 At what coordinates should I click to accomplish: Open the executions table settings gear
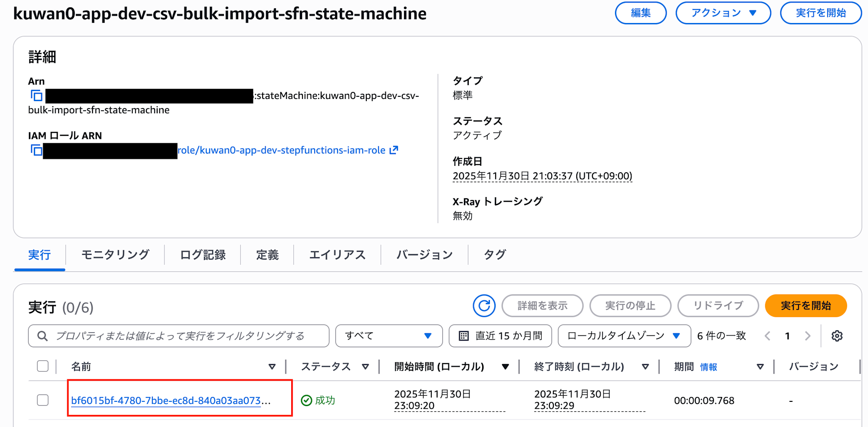click(838, 335)
